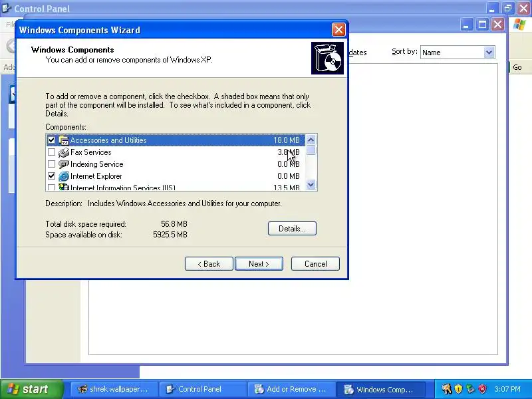532x399 pixels.
Task: Click the 18.0 MB size value
Action: pyautogui.click(x=287, y=140)
